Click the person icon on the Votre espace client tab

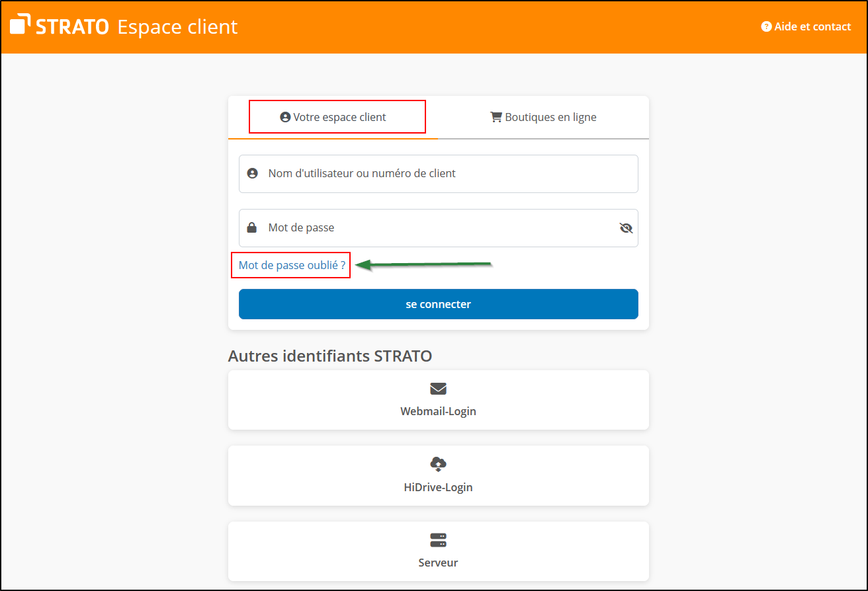285,118
